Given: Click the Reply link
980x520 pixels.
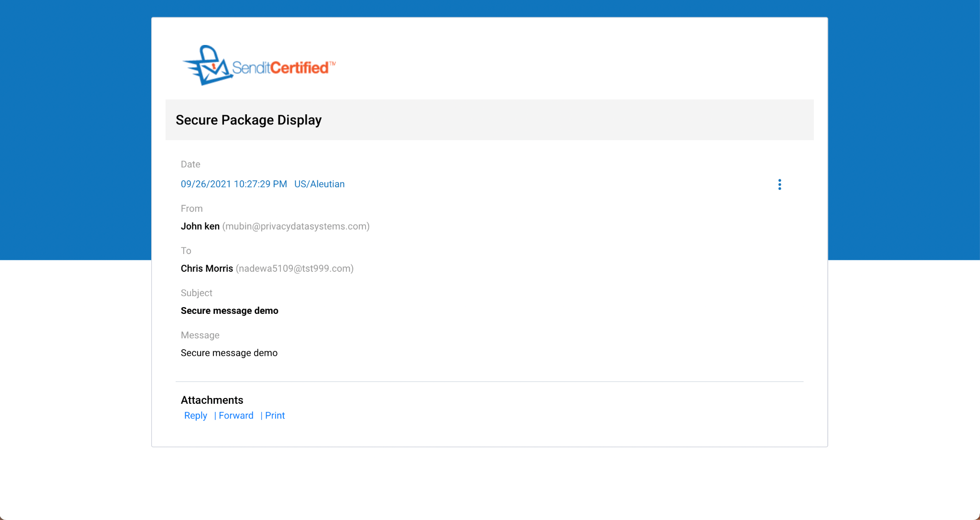Looking at the screenshot, I should (195, 415).
